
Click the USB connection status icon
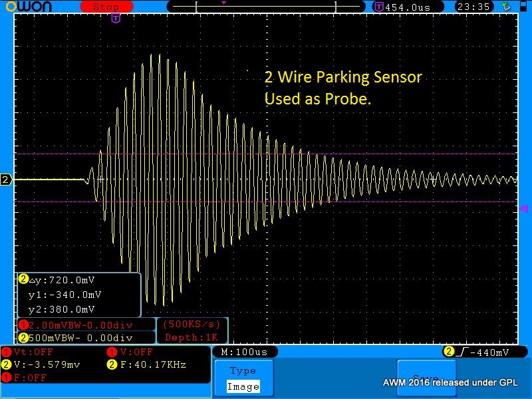point(507,7)
